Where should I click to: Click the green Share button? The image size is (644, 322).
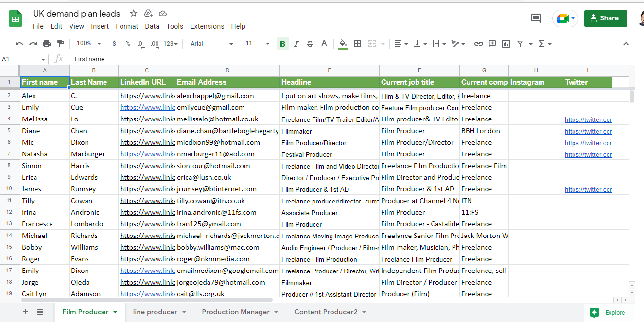coord(605,18)
